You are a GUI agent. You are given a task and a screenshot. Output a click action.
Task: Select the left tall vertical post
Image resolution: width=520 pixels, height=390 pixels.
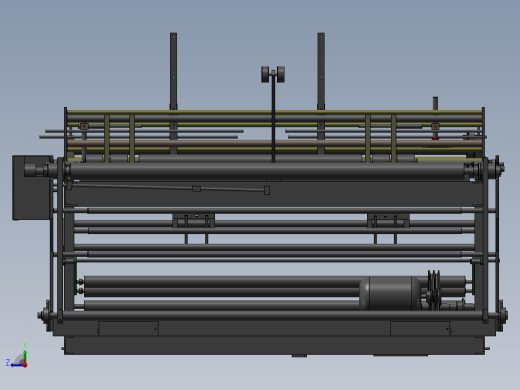tap(173, 71)
